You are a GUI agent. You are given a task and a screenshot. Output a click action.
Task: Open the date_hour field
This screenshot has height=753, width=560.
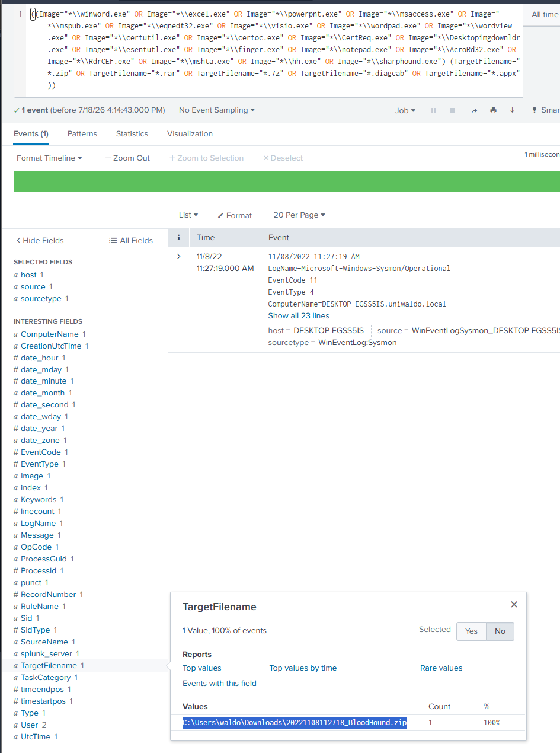coord(39,358)
